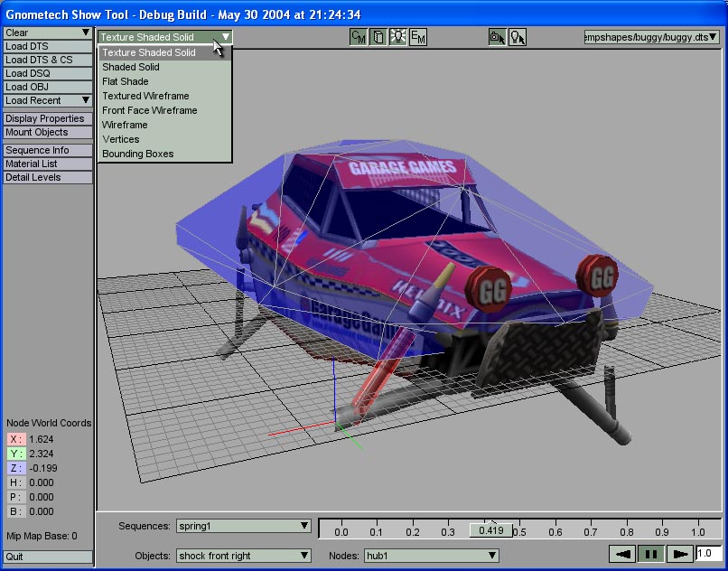Click the B rotation value 0.000

coord(42,511)
